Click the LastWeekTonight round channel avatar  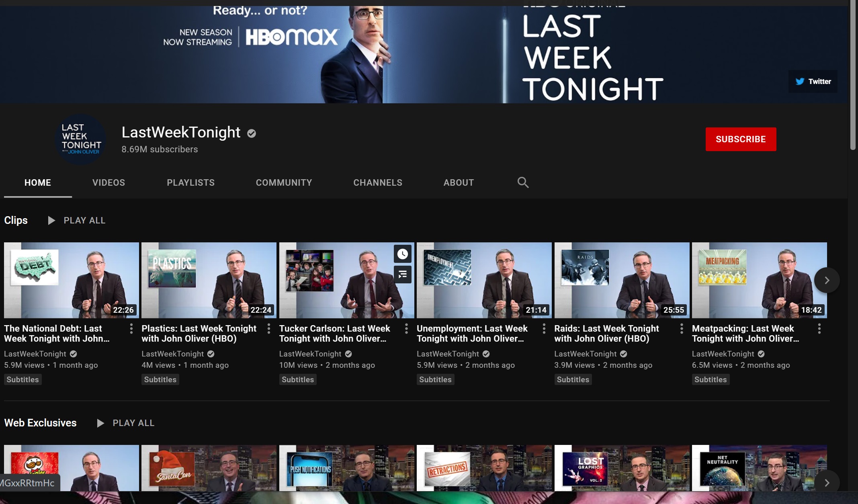pos(80,139)
